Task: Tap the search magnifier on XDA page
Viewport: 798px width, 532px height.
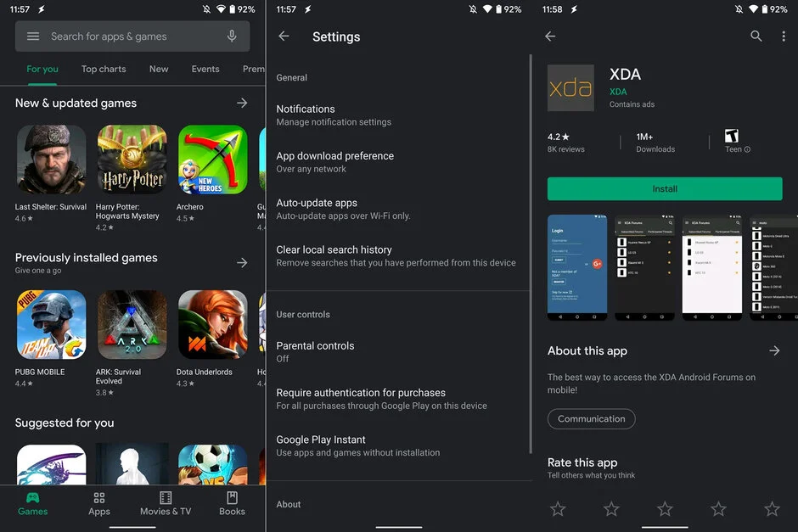Action: 756,36
